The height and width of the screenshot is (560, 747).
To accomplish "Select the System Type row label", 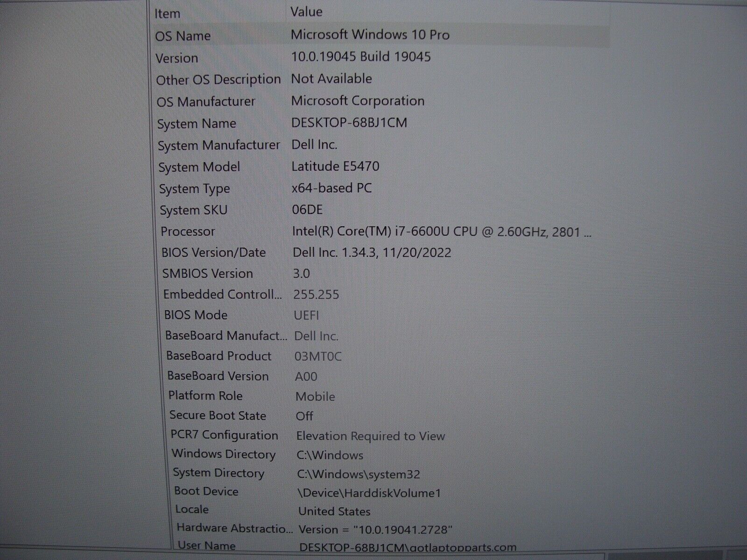I will click(x=194, y=189).
